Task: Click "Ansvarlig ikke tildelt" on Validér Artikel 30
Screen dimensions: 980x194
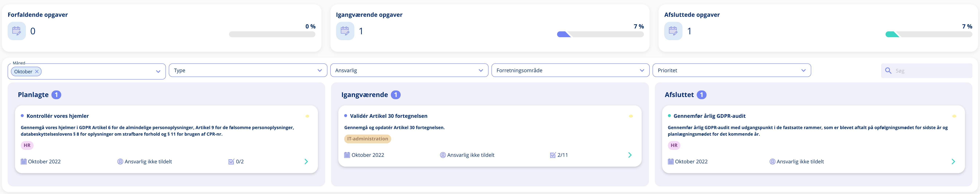Action: [x=471, y=155]
